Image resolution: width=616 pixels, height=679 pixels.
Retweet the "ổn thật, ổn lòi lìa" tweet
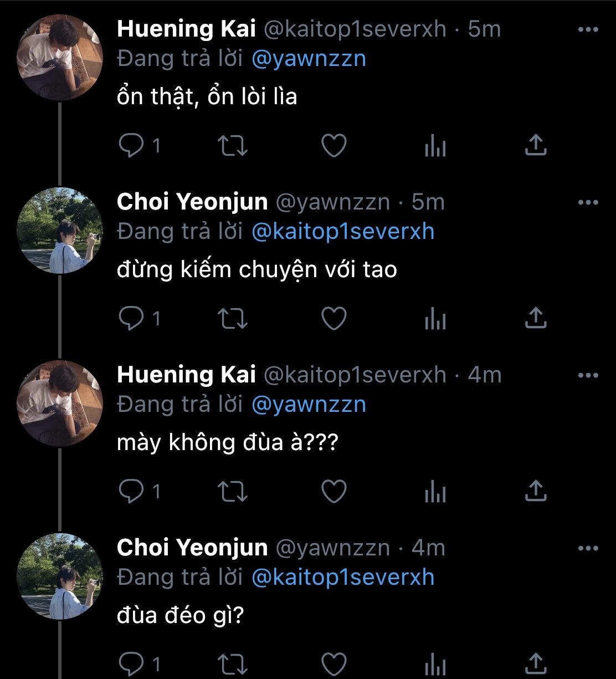click(233, 146)
